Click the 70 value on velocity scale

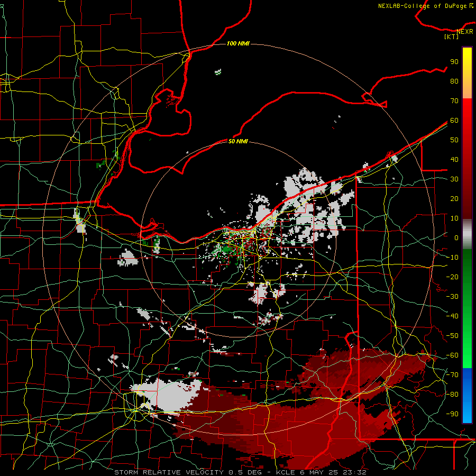pos(454,101)
